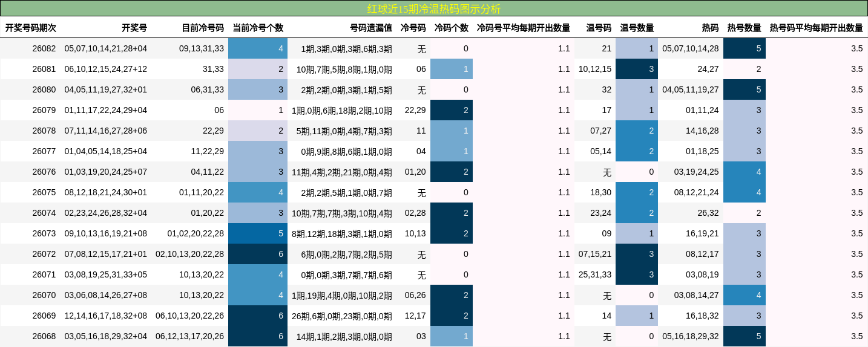Click omission values 26期,6期,0期,23期,0期,0期
Image resolution: width=868 pixels, height=347 pixels.
pyautogui.click(x=342, y=316)
